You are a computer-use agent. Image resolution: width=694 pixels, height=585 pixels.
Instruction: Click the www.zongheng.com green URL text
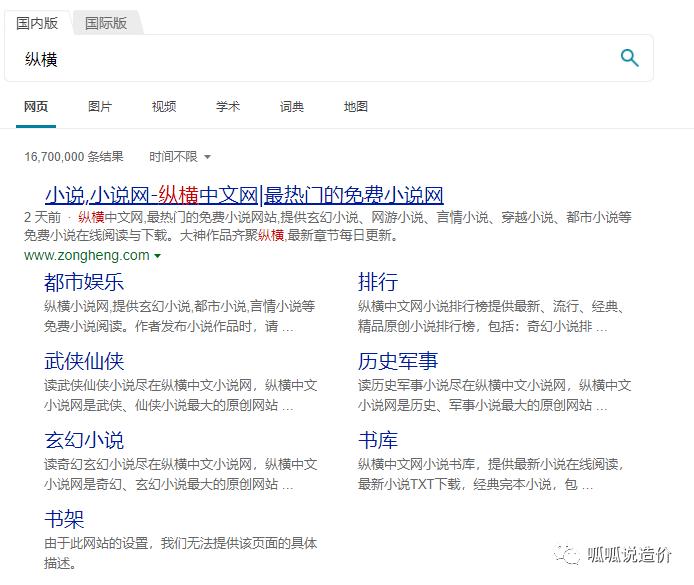click(x=87, y=255)
